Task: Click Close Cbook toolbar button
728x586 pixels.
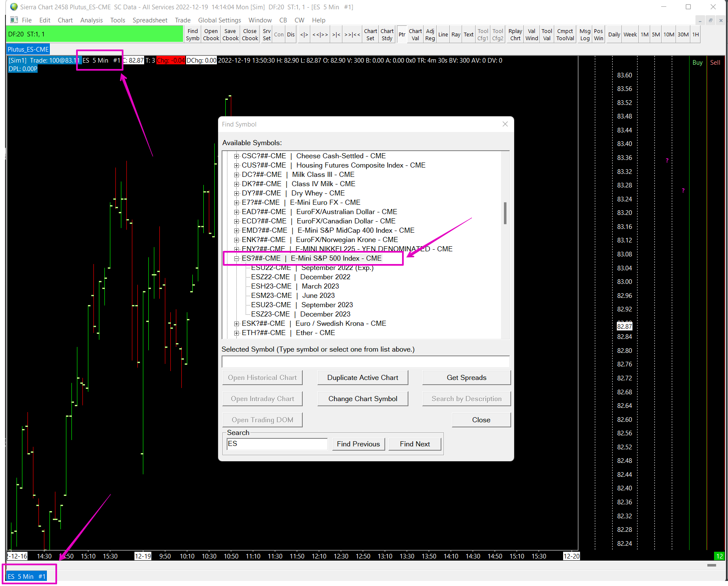Action: [250, 35]
